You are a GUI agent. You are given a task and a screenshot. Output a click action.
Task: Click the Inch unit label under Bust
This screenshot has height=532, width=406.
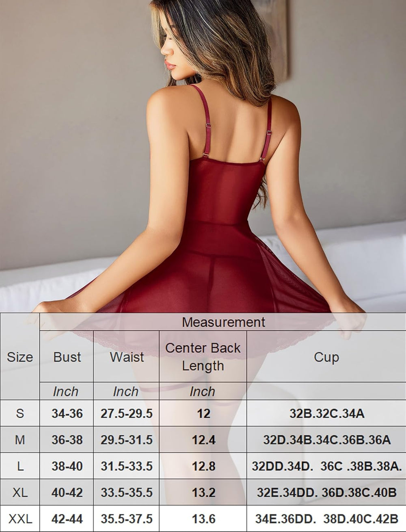tap(66, 391)
